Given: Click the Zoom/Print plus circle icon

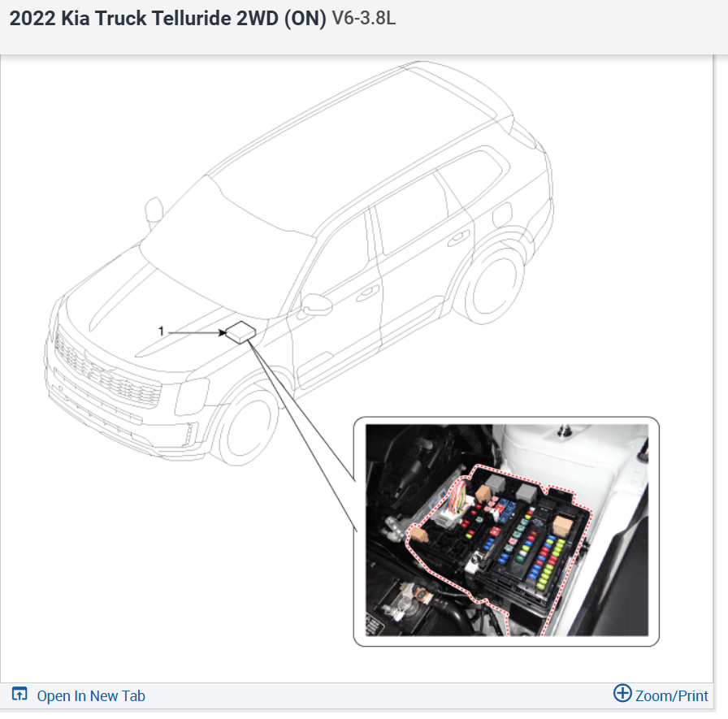Looking at the screenshot, I should click(x=622, y=694).
